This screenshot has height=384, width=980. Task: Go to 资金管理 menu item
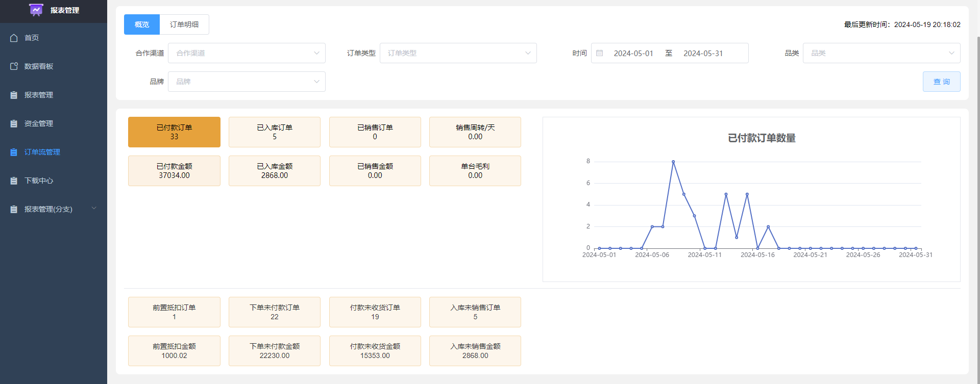[54, 123]
